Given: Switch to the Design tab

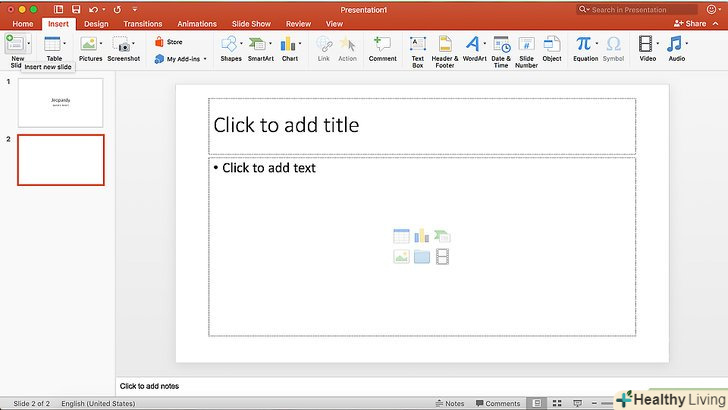Looking at the screenshot, I should [96, 23].
